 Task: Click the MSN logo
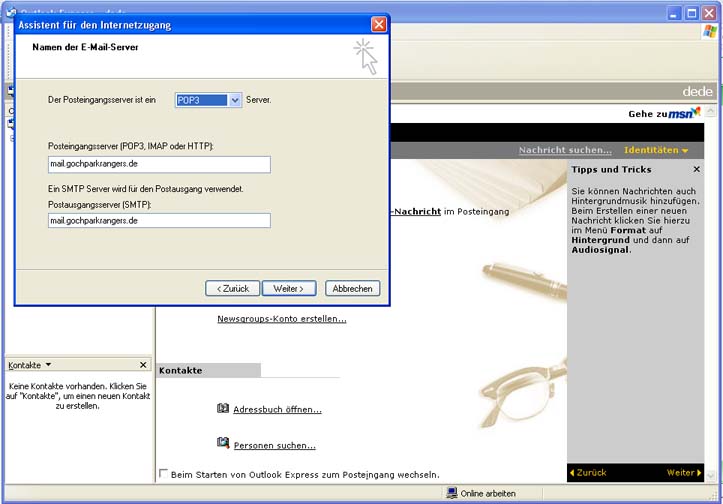pyautogui.click(x=684, y=113)
